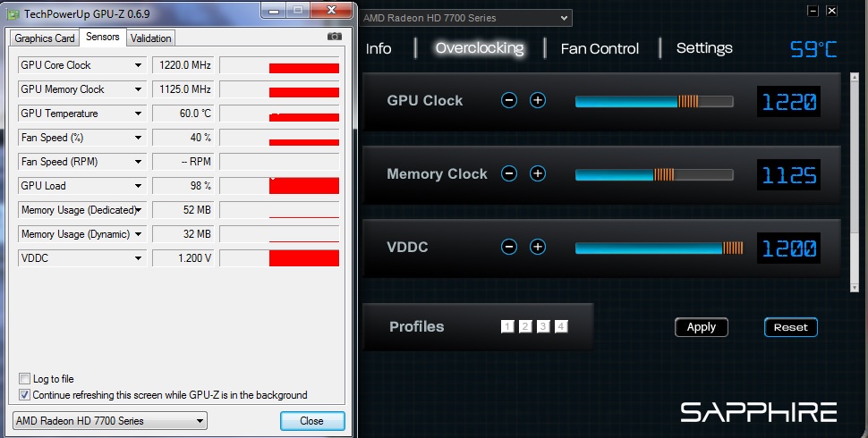Viewport: 868px width, 438px height.
Task: Click the 1125.0 MHz memory clock value
Action: (183, 89)
